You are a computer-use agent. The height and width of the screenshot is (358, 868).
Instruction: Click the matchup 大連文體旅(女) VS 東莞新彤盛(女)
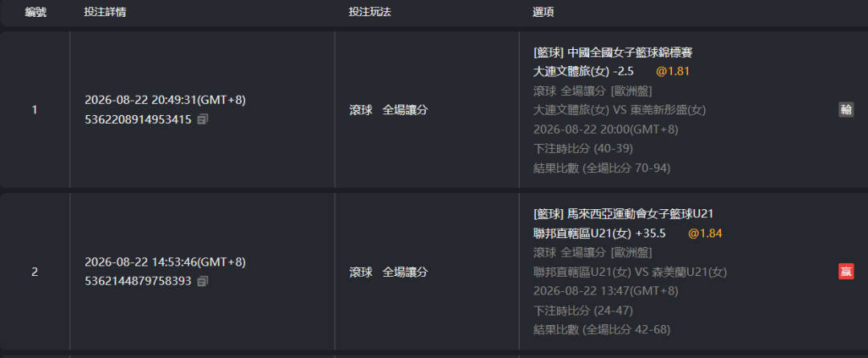pos(620,110)
